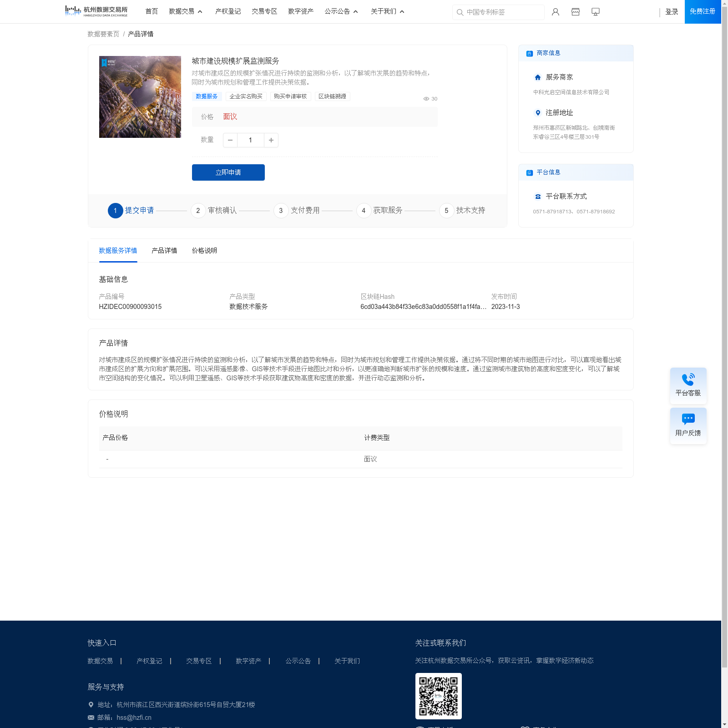Click footer 数字资产 quick link
Image resolution: width=728 pixels, height=728 pixels.
[x=248, y=661]
